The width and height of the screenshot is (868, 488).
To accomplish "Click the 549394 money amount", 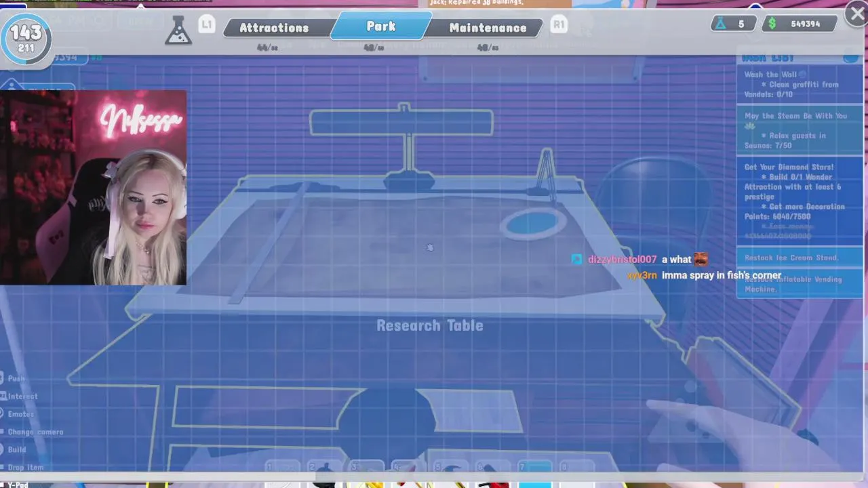I will pyautogui.click(x=806, y=24).
